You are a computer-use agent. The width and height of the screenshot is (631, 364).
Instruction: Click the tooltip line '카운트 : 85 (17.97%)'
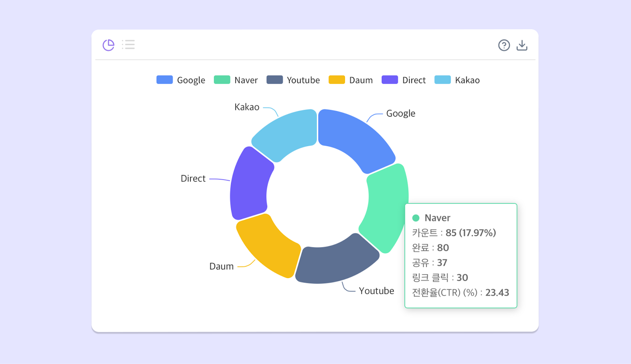coord(454,233)
